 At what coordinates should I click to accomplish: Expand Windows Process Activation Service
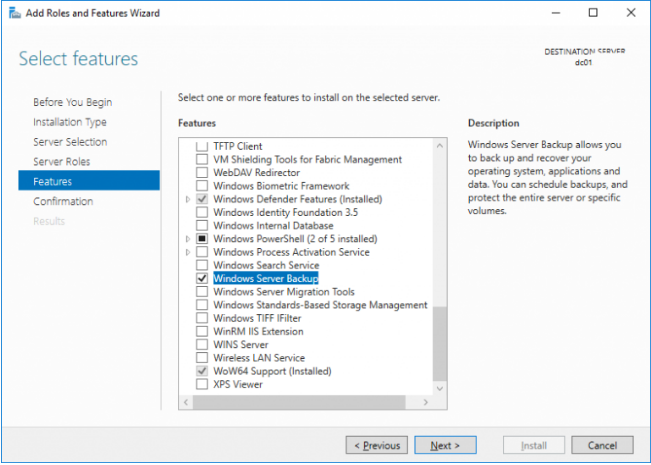pos(188,252)
